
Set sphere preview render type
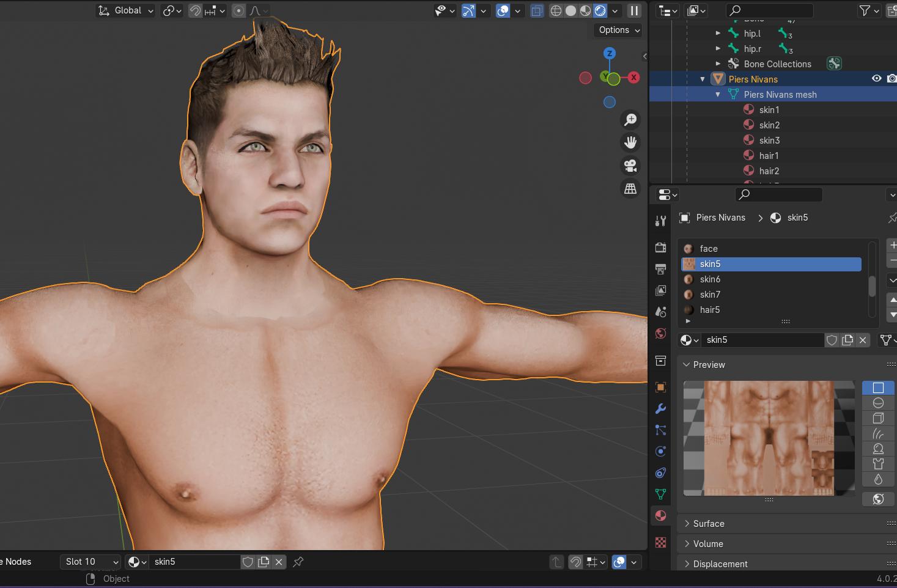click(878, 403)
